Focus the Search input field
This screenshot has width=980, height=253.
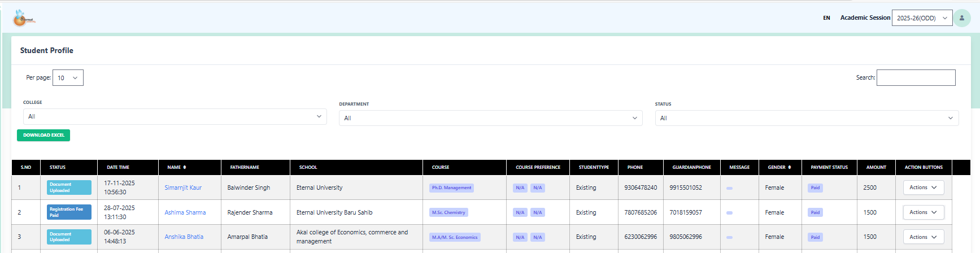916,78
